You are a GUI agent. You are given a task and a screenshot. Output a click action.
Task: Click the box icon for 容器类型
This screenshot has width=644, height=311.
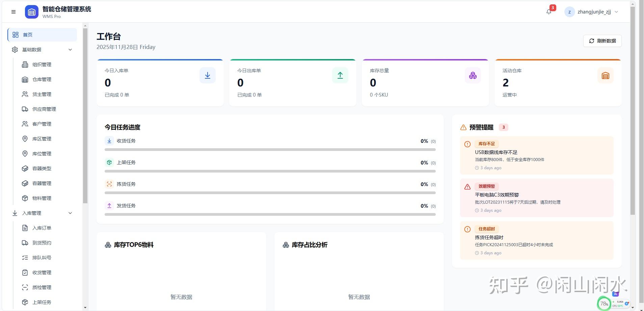click(25, 169)
